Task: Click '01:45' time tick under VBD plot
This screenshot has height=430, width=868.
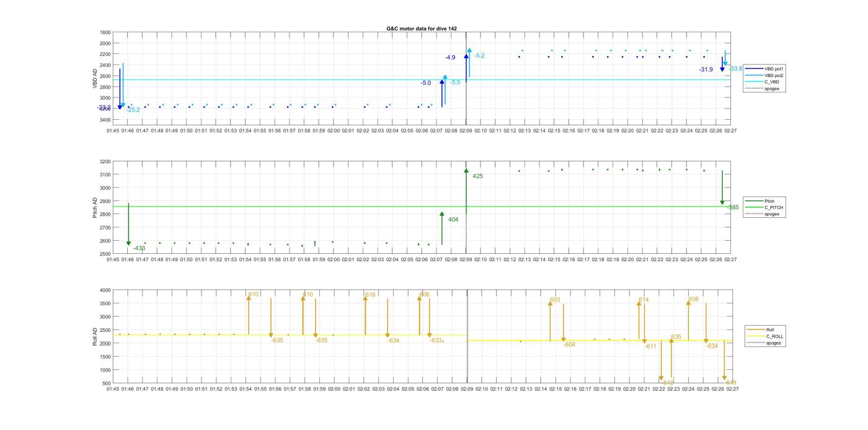Action: (x=113, y=131)
